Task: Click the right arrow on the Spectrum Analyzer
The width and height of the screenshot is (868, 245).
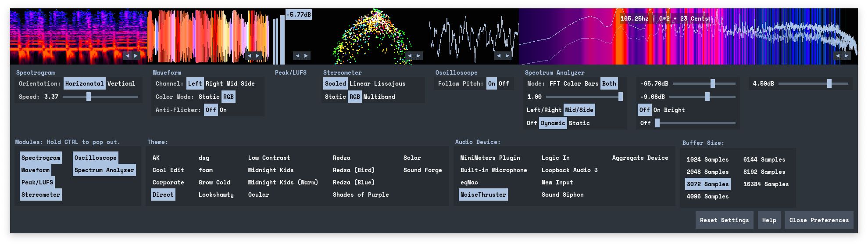Action: pyautogui.click(x=847, y=56)
